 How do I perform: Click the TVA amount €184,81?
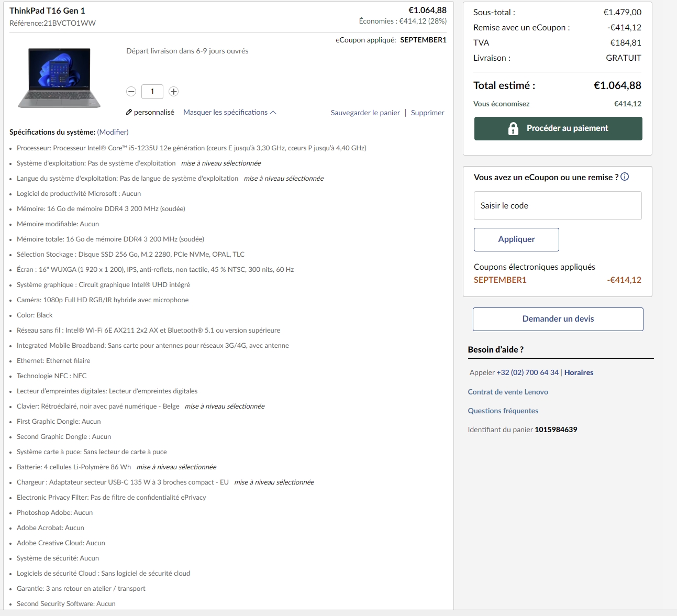point(626,43)
